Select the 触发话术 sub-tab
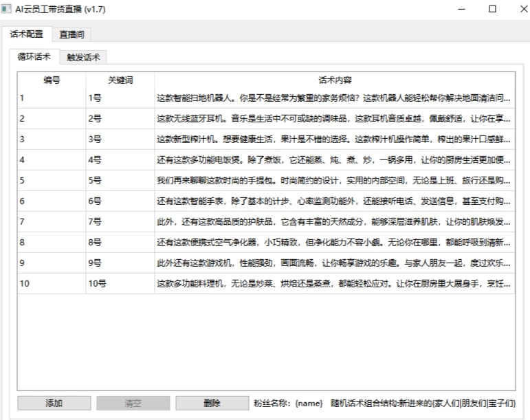530x420 pixels. click(x=83, y=58)
